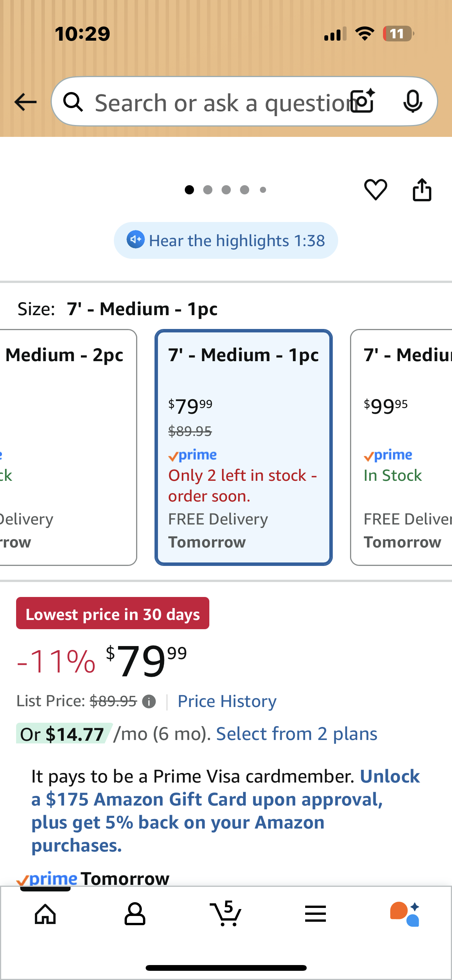Open camera lens search icon

point(363,101)
